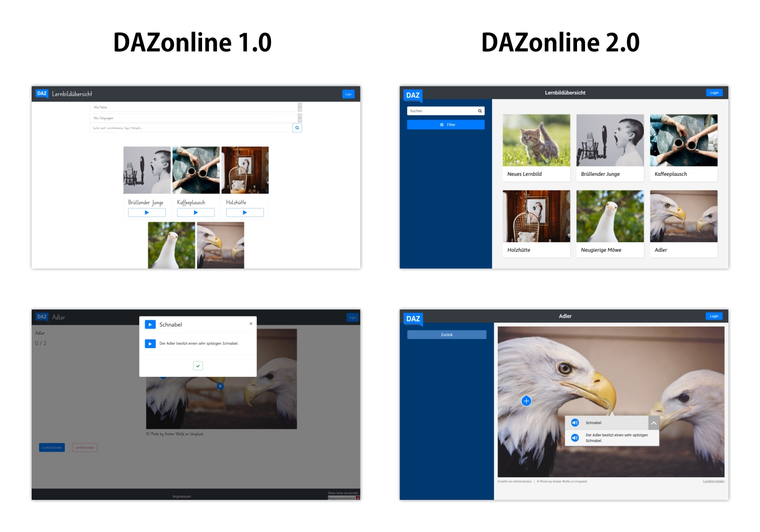Open the 'Alle Zielgruppen' dropdown
The image size is (760, 532).
[x=196, y=118]
